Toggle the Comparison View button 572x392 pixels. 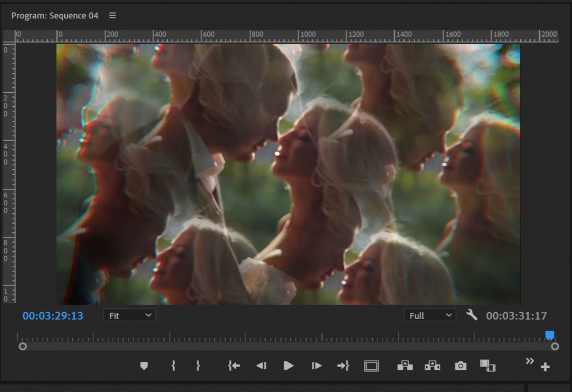[488, 366]
